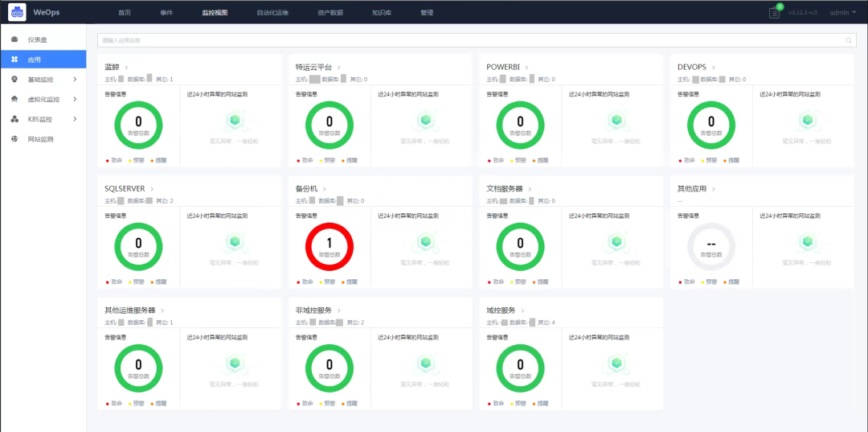Click the chevron next to 特运云平台
868x432 pixels.
point(339,67)
